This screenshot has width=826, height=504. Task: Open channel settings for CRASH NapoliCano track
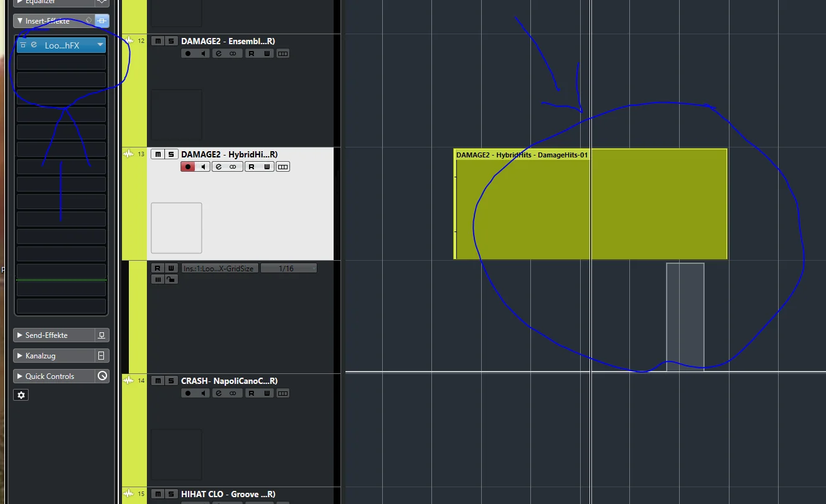[x=218, y=393]
